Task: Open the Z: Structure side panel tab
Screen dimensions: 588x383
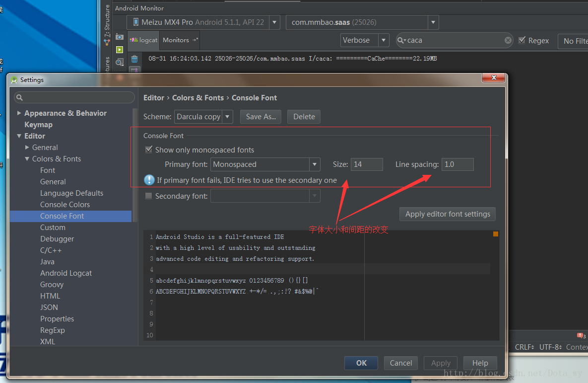Action: click(x=107, y=21)
